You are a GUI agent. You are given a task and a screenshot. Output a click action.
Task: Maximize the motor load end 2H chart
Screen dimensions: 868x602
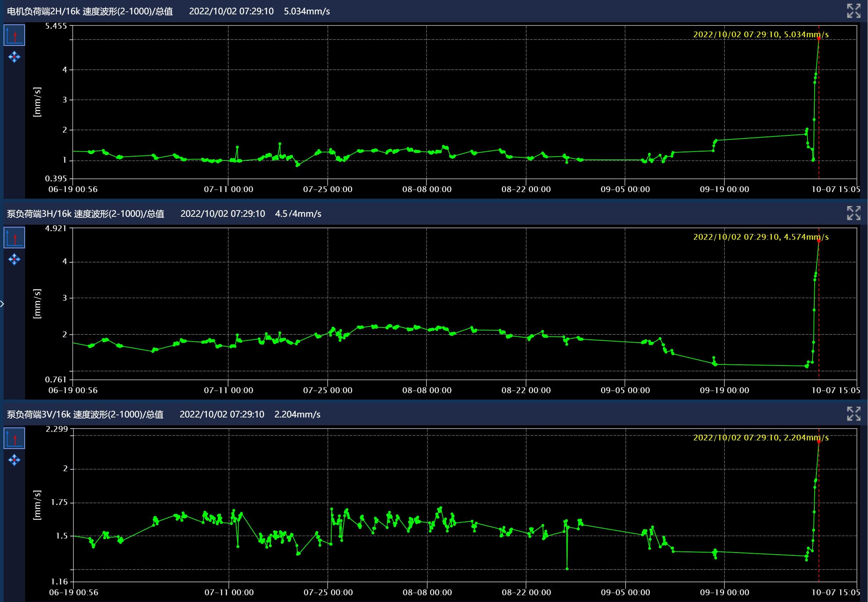pos(854,11)
